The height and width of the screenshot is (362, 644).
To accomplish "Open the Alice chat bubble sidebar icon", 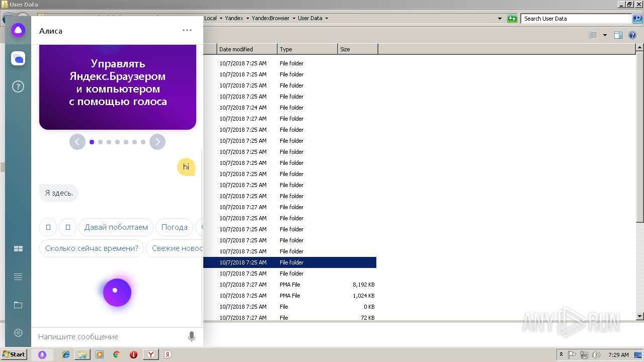I will (x=18, y=59).
